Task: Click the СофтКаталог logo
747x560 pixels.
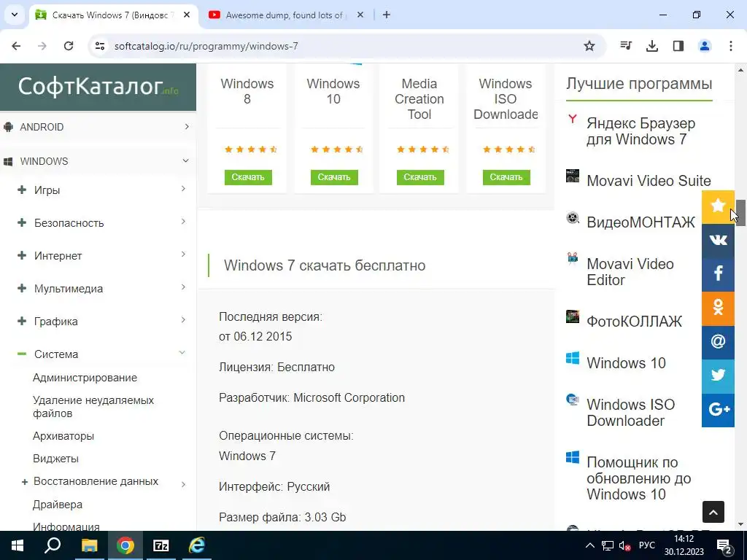Action: (98, 87)
